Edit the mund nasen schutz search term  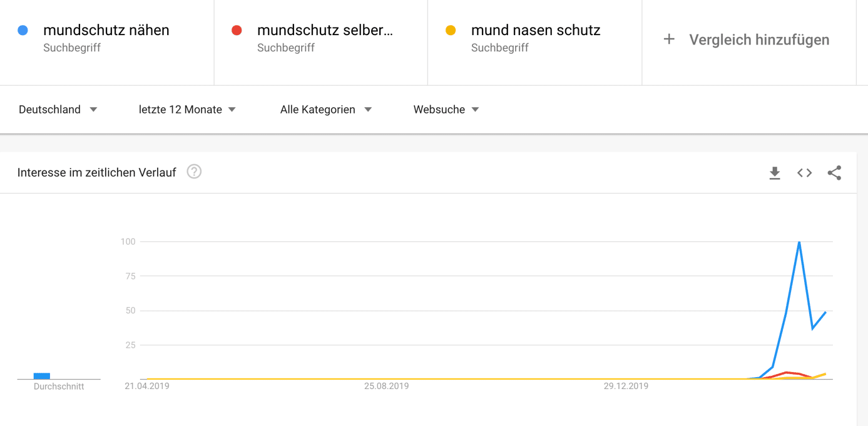pyautogui.click(x=536, y=30)
